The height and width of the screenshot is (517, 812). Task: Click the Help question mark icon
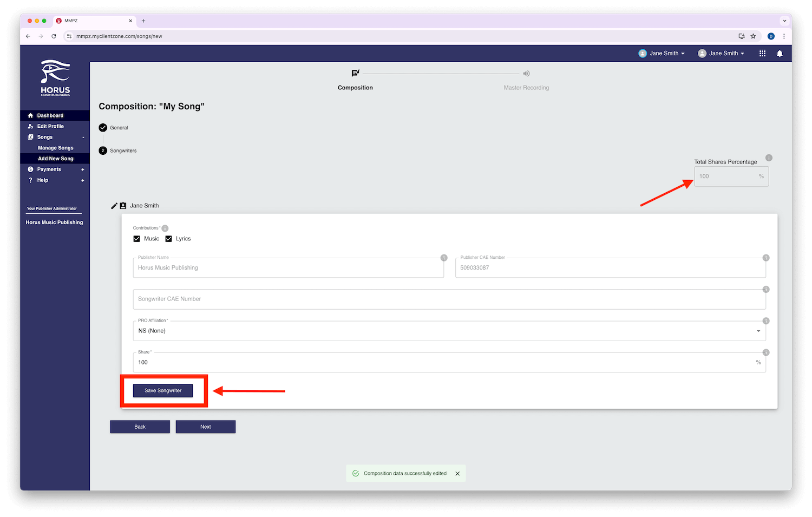(30, 180)
